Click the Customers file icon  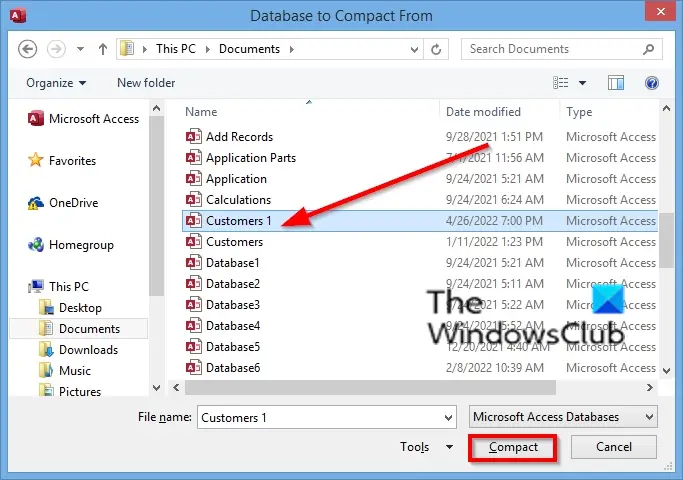pyautogui.click(x=194, y=241)
